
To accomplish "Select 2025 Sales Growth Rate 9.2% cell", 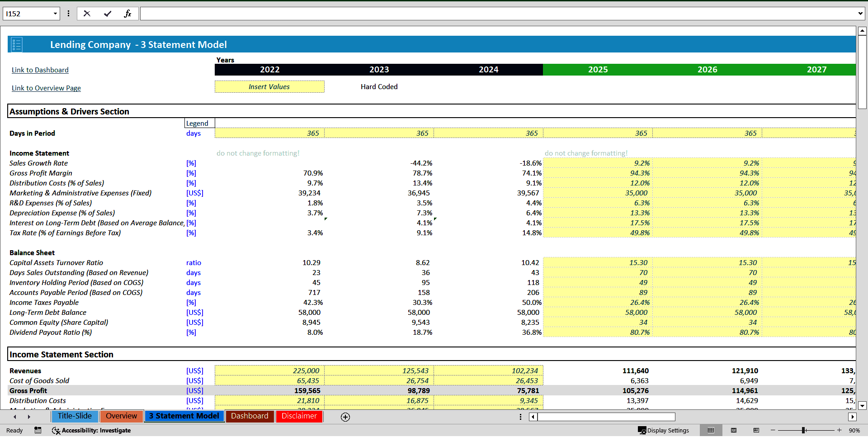I will pos(598,163).
